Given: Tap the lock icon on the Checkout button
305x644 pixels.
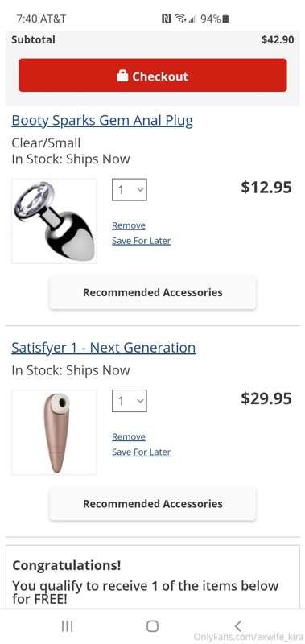Looking at the screenshot, I should (122, 75).
